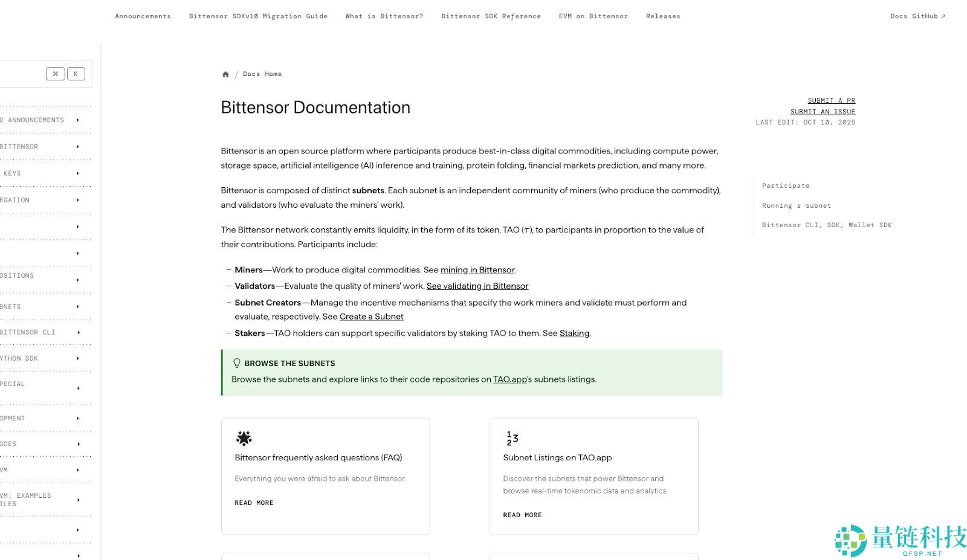Screen dimensions: 967x560
Task: Open Docs GitHub external link
Action: (917, 16)
